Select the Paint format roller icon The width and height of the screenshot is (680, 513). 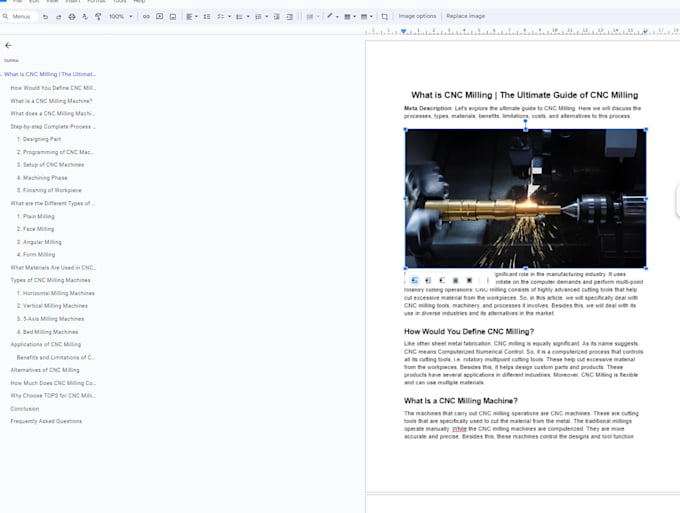[98, 16]
